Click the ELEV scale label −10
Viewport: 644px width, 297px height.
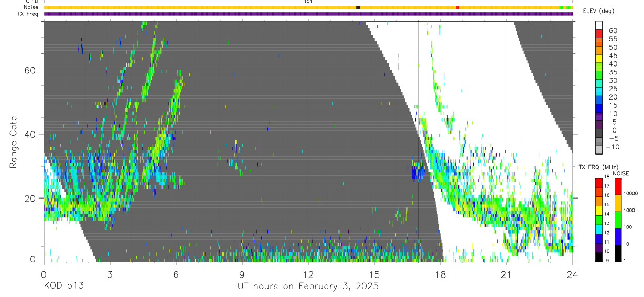[612, 147]
